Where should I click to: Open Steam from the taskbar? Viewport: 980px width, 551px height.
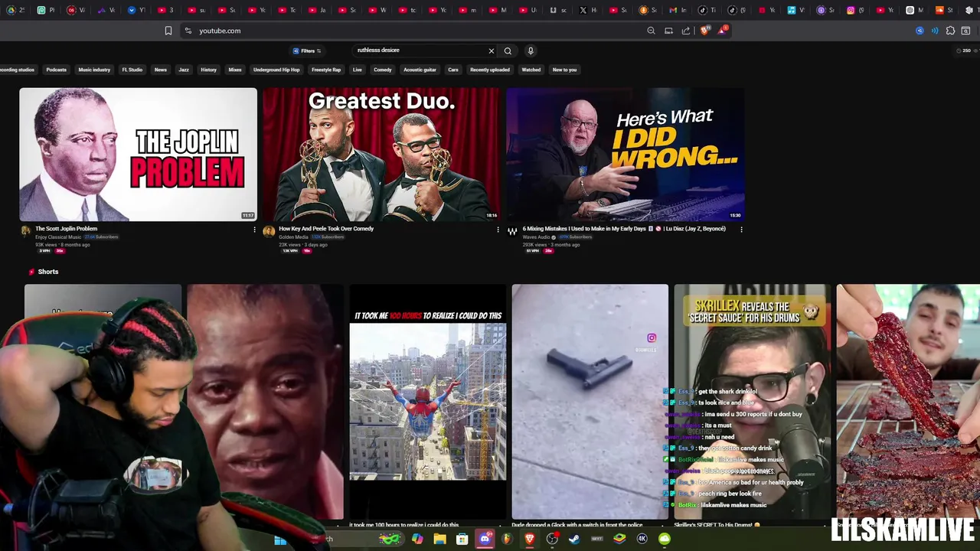pyautogui.click(x=574, y=540)
